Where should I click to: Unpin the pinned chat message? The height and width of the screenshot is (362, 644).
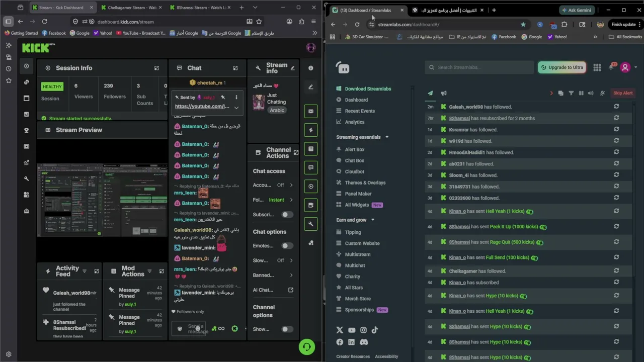point(223,97)
